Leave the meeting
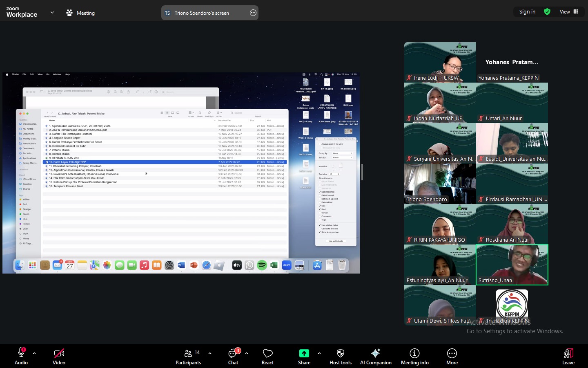This screenshot has height=368, width=588. (x=568, y=353)
